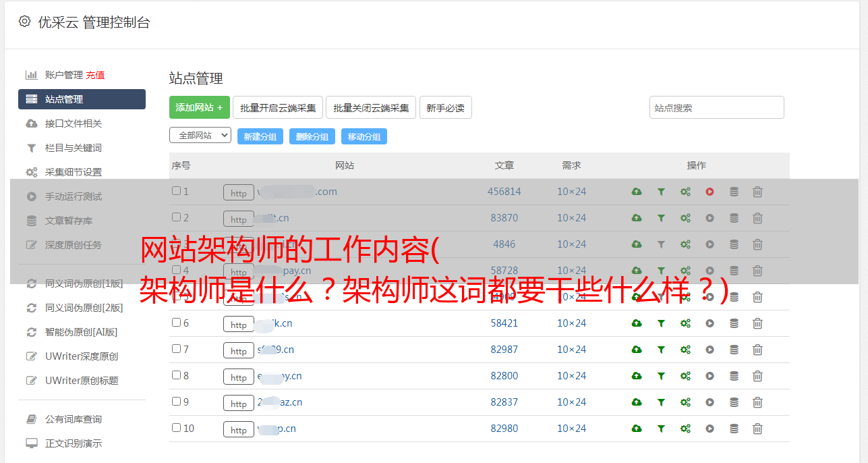Open the 全部网站 group dropdown
868x463 pixels.
(200, 136)
